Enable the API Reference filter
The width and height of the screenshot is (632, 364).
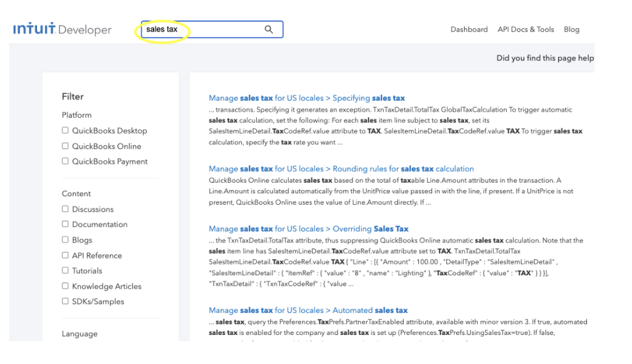coord(65,255)
